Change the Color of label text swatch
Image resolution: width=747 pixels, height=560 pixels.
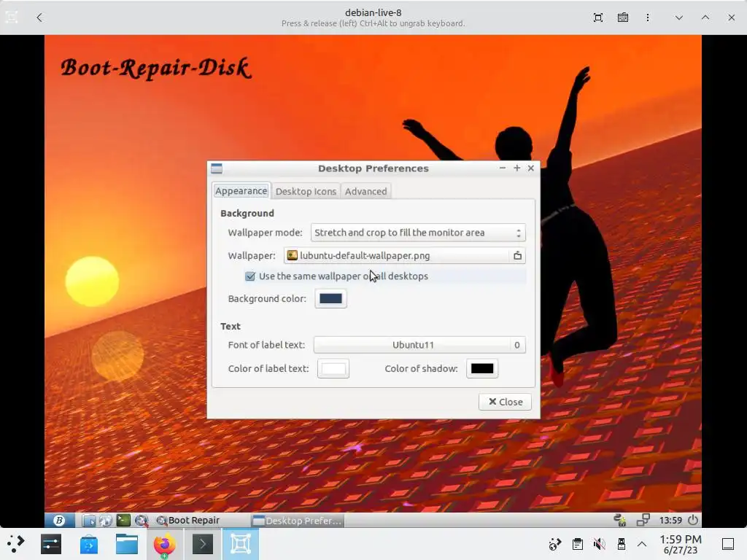[x=333, y=368]
